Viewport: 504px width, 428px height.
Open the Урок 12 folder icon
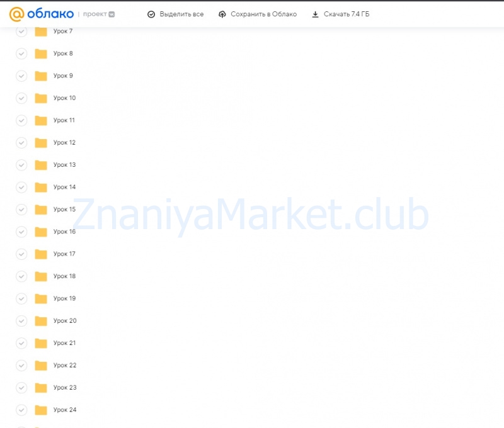pos(41,143)
